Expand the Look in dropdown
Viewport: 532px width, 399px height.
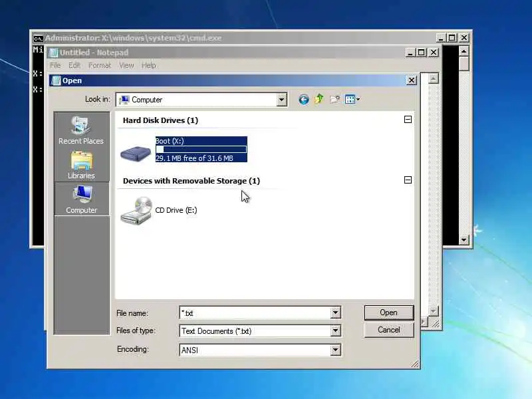[281, 100]
